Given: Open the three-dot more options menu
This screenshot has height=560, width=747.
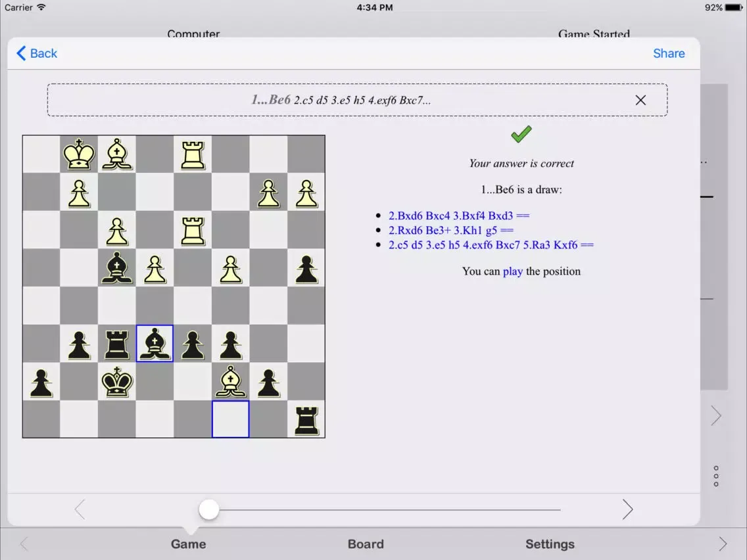Looking at the screenshot, I should tap(716, 477).
